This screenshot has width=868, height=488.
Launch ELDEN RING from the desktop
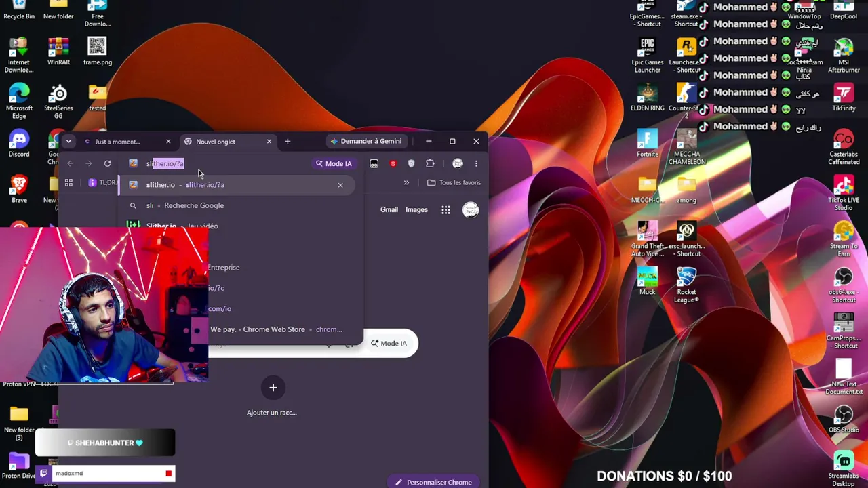click(648, 98)
